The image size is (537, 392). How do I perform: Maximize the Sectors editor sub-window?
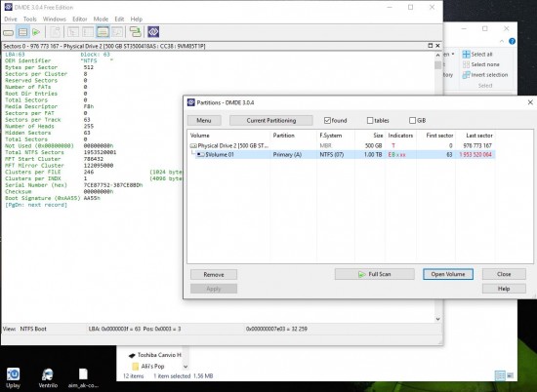pos(431,46)
